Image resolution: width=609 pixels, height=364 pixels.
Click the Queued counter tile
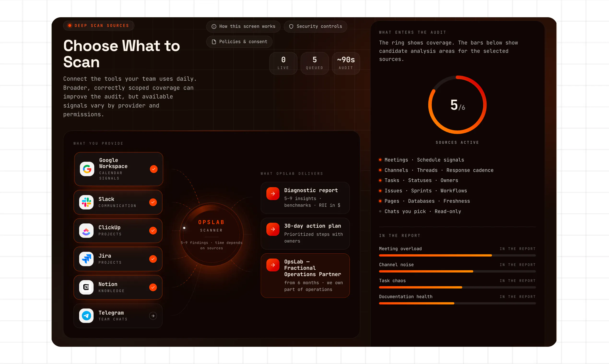coord(315,63)
